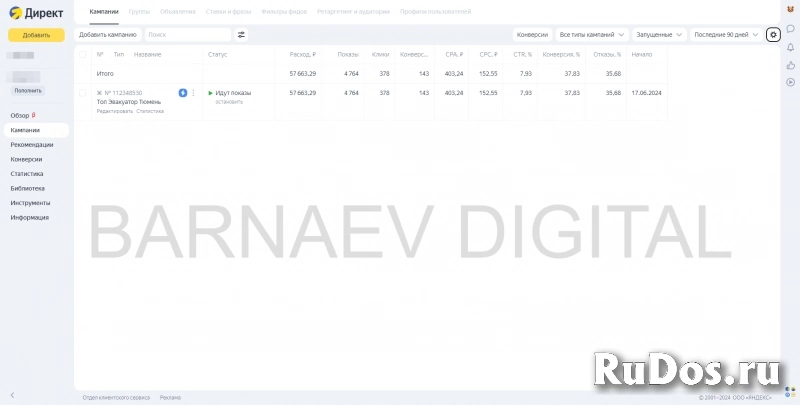
Task: Open the chat messages icon
Action: 790,29
